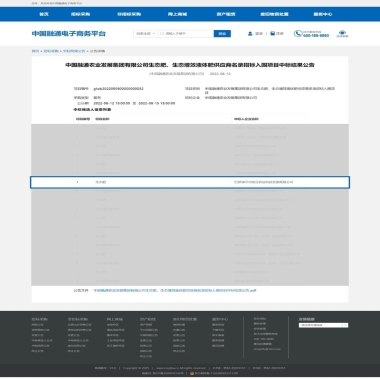Open the announcement PDF attachment link
This screenshot has width=380, height=380.
point(175,291)
